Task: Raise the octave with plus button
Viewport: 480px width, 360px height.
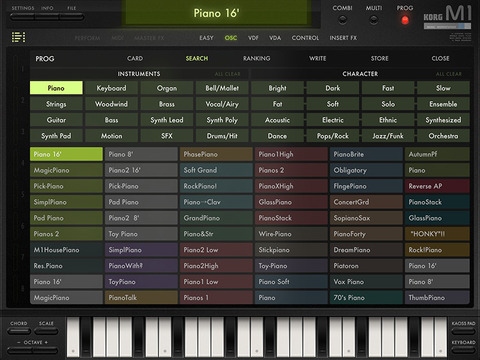Action: pyautogui.click(x=45, y=350)
